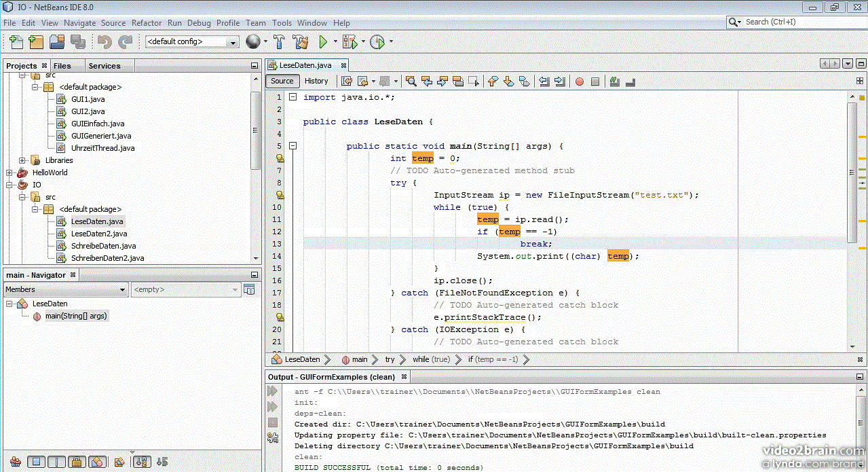
Task: Click Clean and Build hammer-broom icon
Action: click(301, 42)
